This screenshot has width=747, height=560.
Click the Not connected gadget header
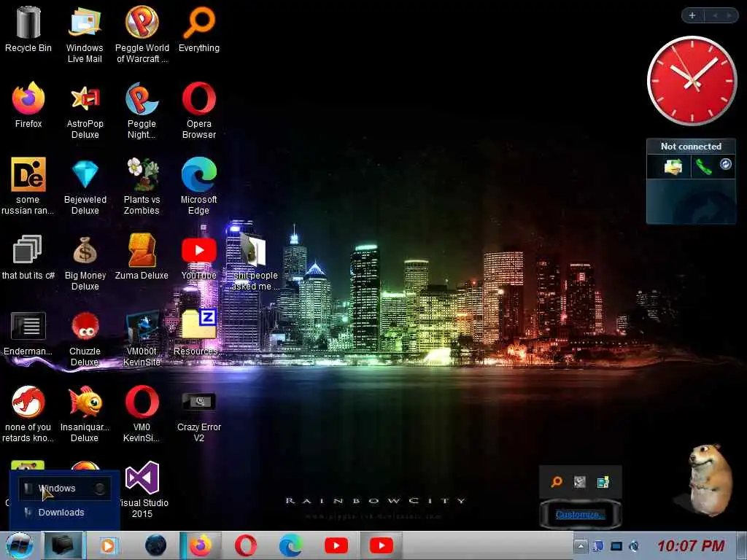tap(691, 147)
